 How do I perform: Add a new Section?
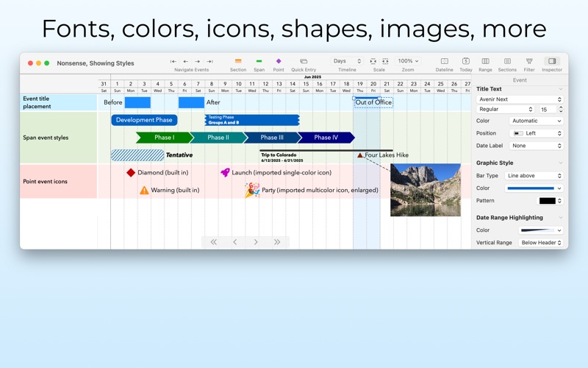[238, 61]
